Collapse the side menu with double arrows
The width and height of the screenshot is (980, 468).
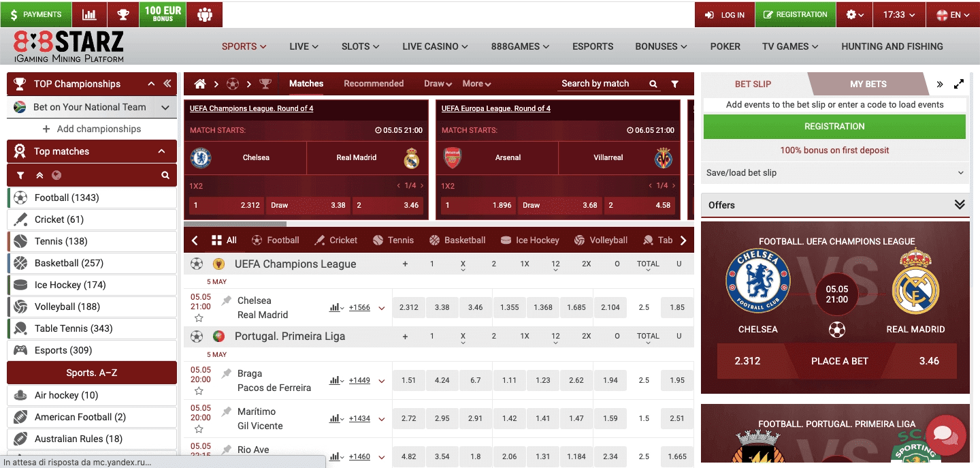(x=167, y=84)
